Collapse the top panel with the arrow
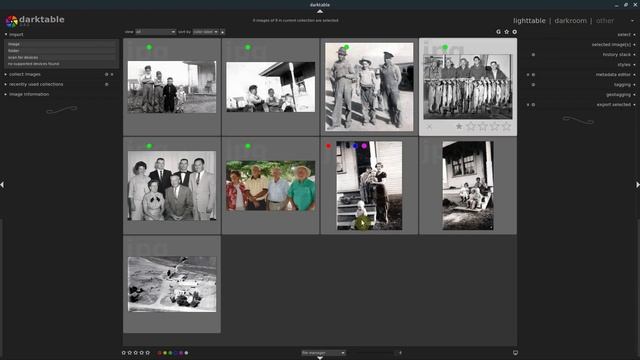 [320, 11]
